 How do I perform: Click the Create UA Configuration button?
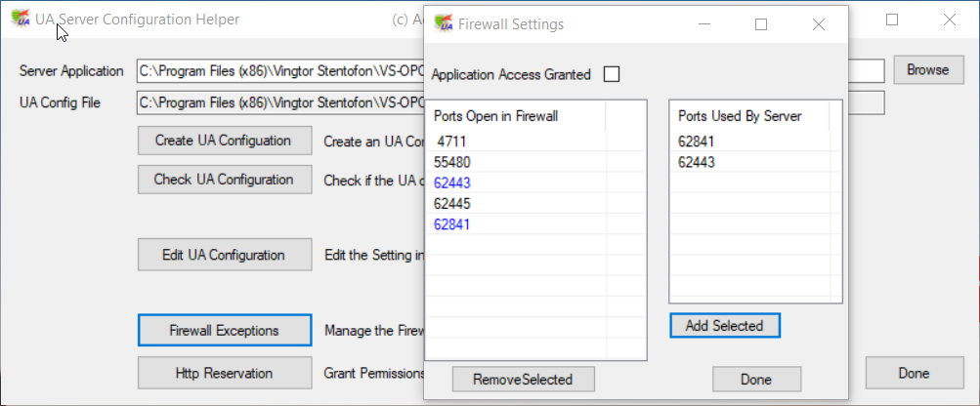[224, 141]
